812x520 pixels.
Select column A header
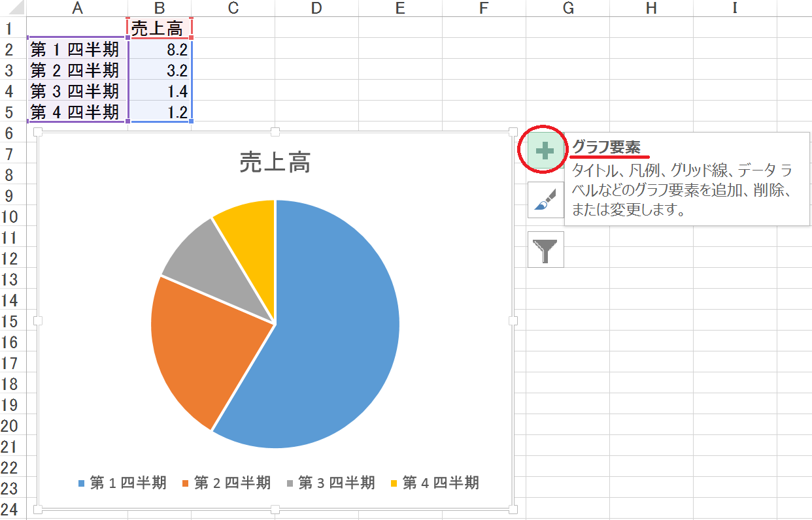(x=77, y=8)
